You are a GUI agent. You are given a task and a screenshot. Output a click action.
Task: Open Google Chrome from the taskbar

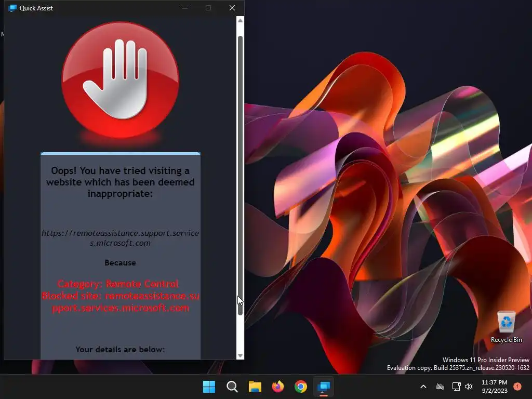[x=301, y=387]
